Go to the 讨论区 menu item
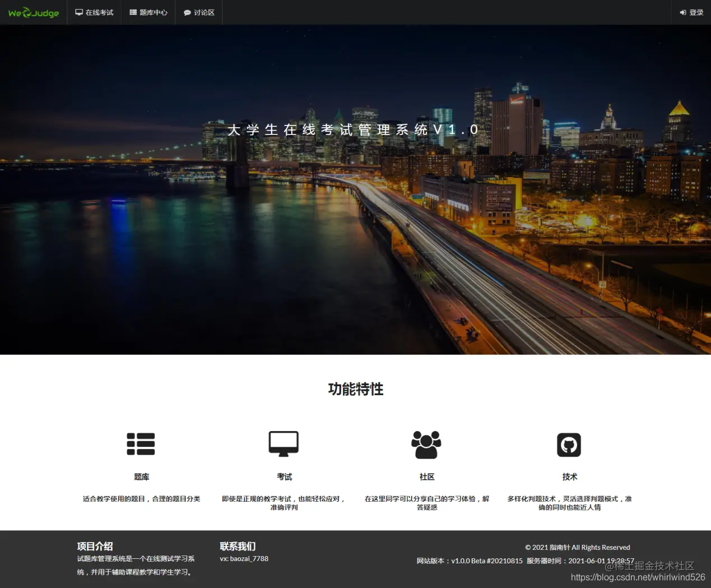The image size is (711, 588). coord(199,12)
